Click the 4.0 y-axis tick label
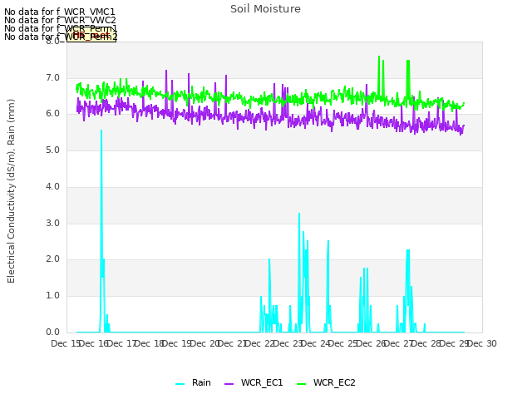Image resolution: width=532 pixels, height=399 pixels. tap(52, 186)
